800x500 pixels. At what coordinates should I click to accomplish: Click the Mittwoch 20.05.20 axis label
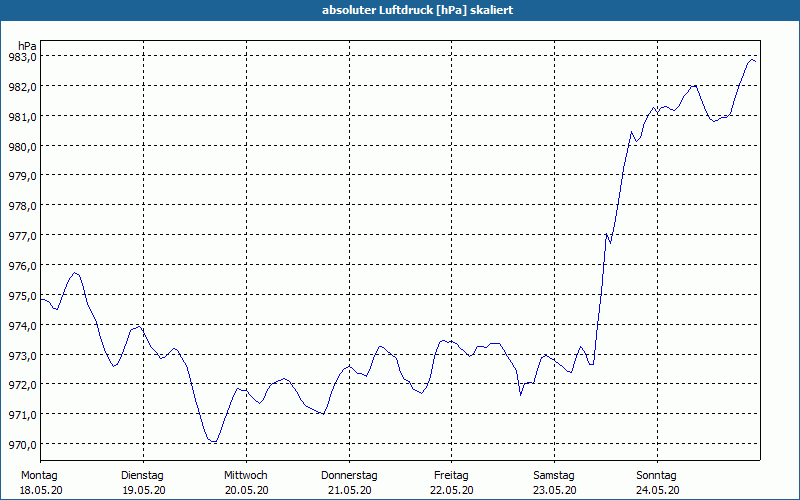[x=246, y=483]
